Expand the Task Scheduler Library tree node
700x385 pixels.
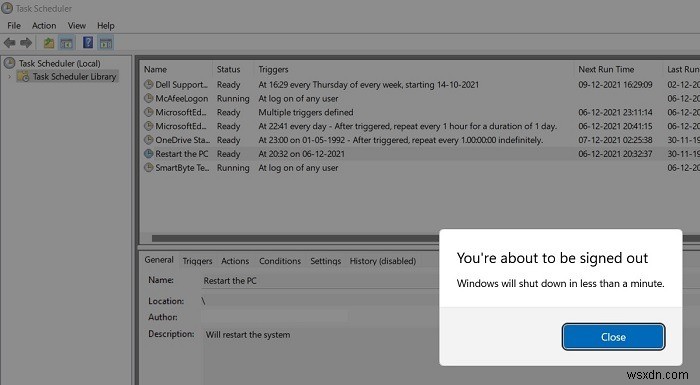coord(9,76)
